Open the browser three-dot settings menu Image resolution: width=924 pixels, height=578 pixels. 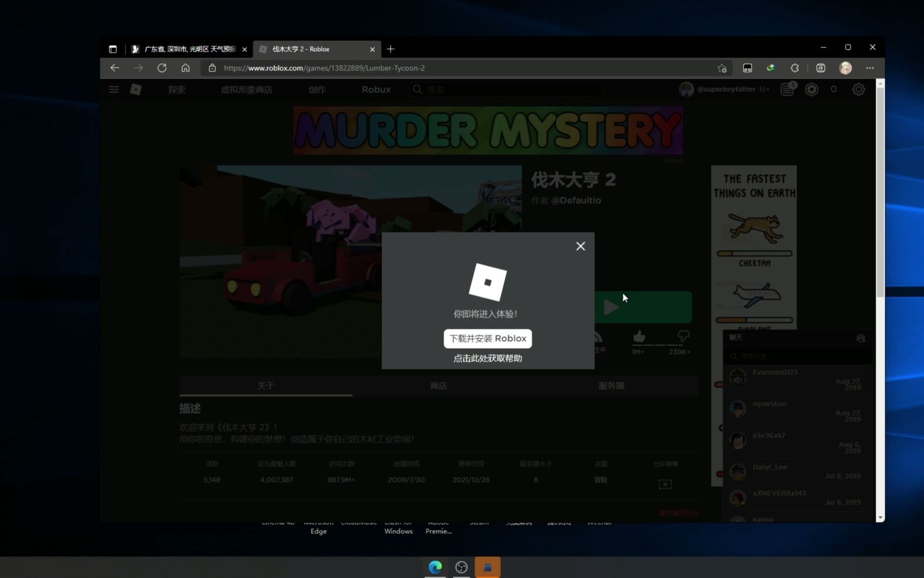click(869, 68)
